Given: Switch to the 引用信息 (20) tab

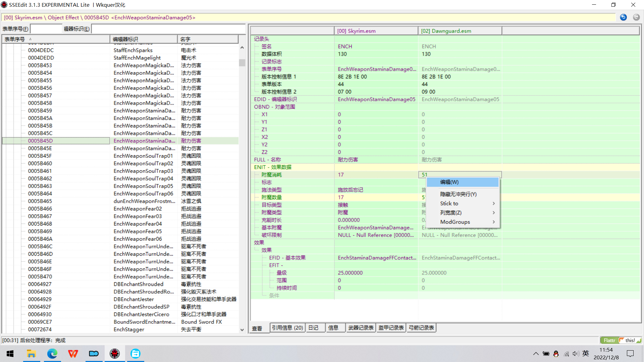Looking at the screenshot, I should [x=287, y=328].
